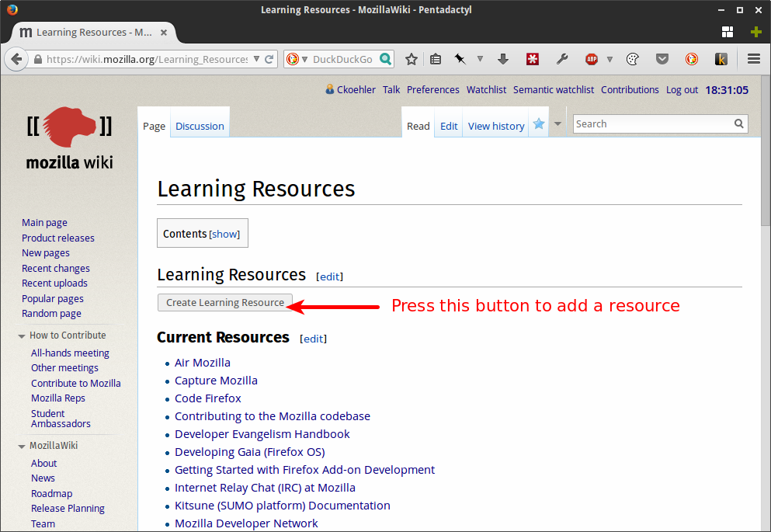The image size is (771, 532).
Task: Click the DuckDuckGo toolbar extension icon
Action: click(692, 60)
